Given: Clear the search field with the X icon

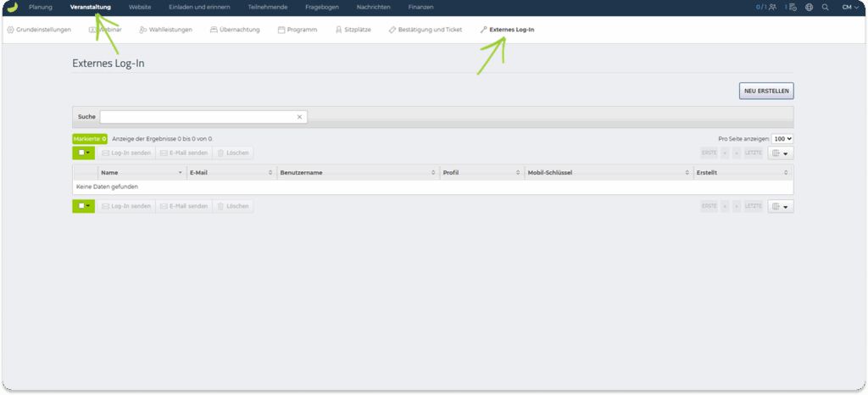Looking at the screenshot, I should pyautogui.click(x=299, y=117).
